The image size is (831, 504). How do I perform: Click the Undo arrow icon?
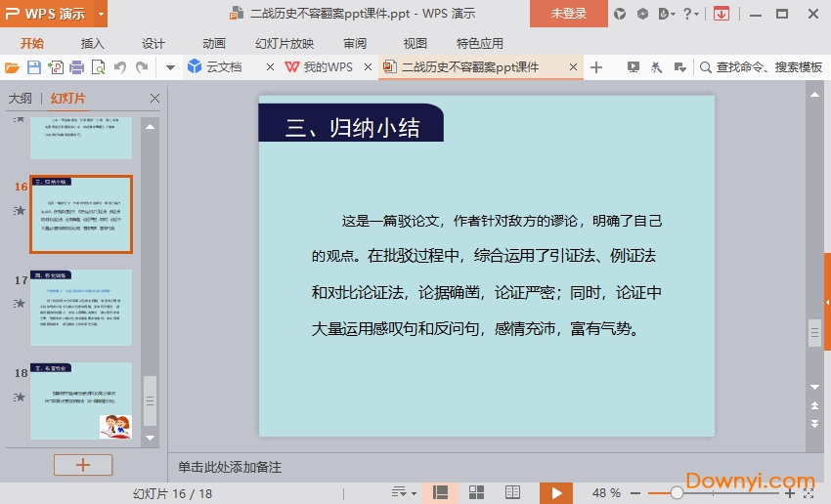click(x=120, y=67)
